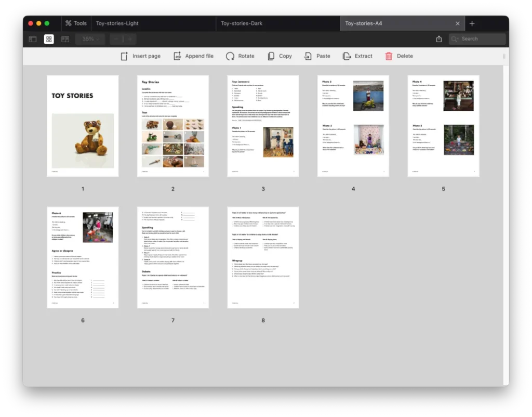Open the 35% zoom level dropdown

tap(89, 39)
